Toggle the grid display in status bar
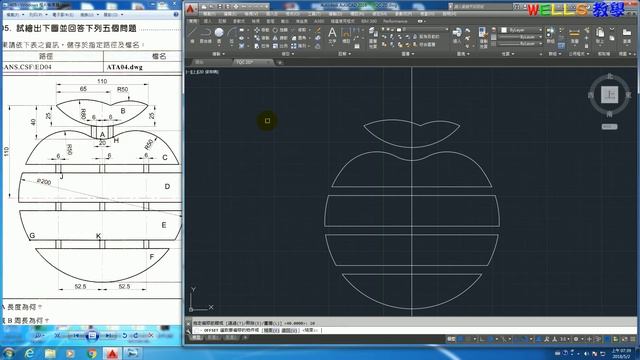 460,340
